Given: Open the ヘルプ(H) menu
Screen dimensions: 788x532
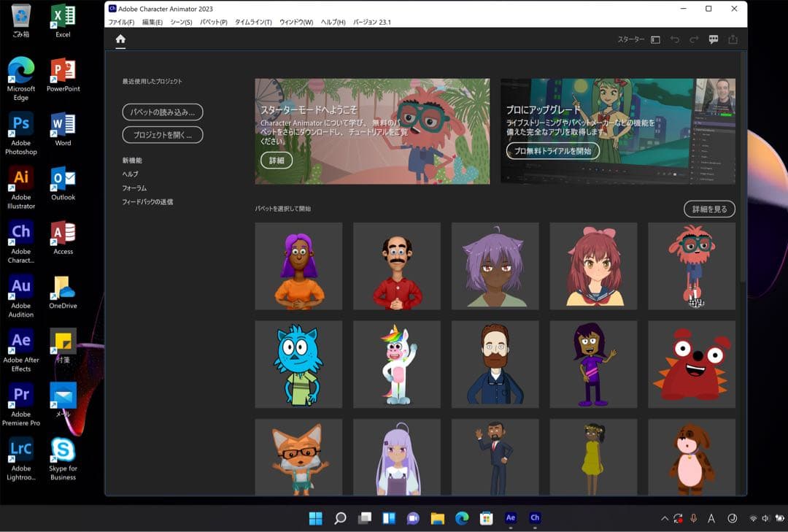Looking at the screenshot, I should coord(333,22).
